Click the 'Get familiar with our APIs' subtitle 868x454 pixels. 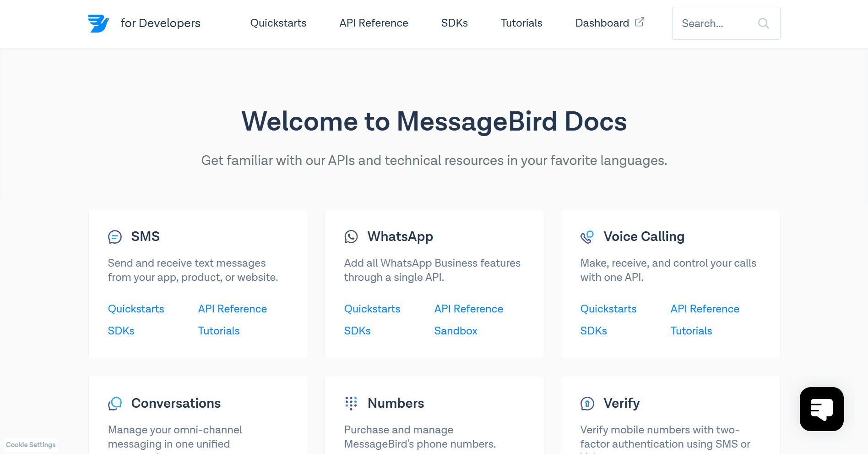pos(434,160)
